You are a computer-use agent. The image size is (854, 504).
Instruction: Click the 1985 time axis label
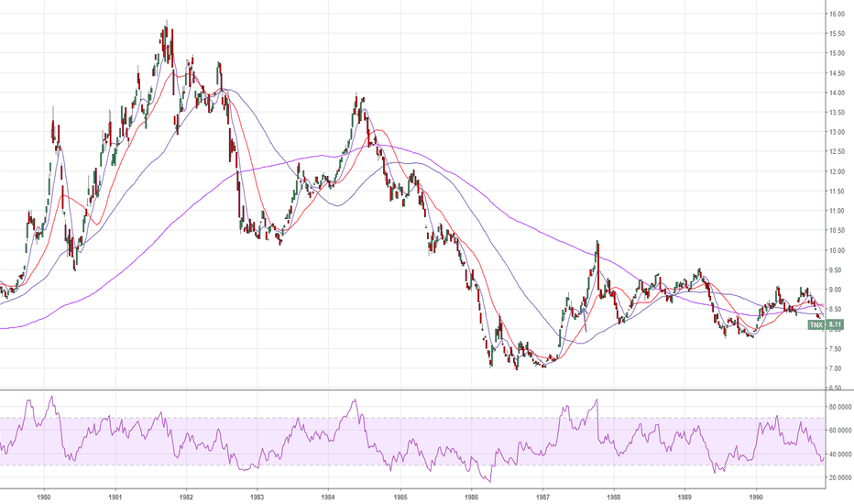(x=400, y=497)
